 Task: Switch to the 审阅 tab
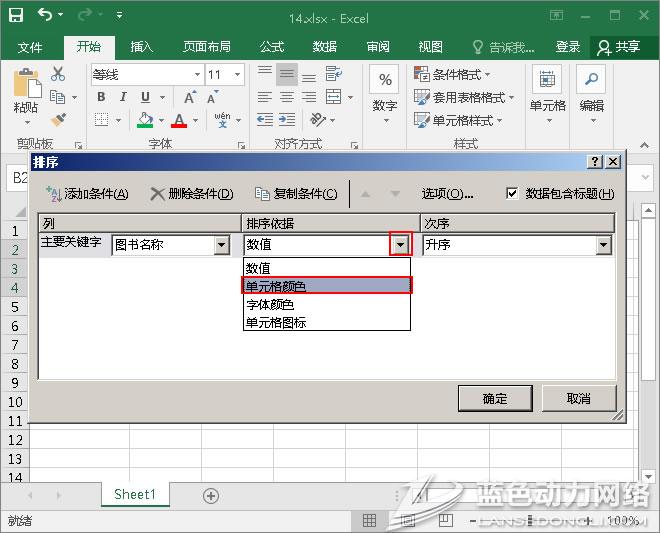(x=378, y=47)
